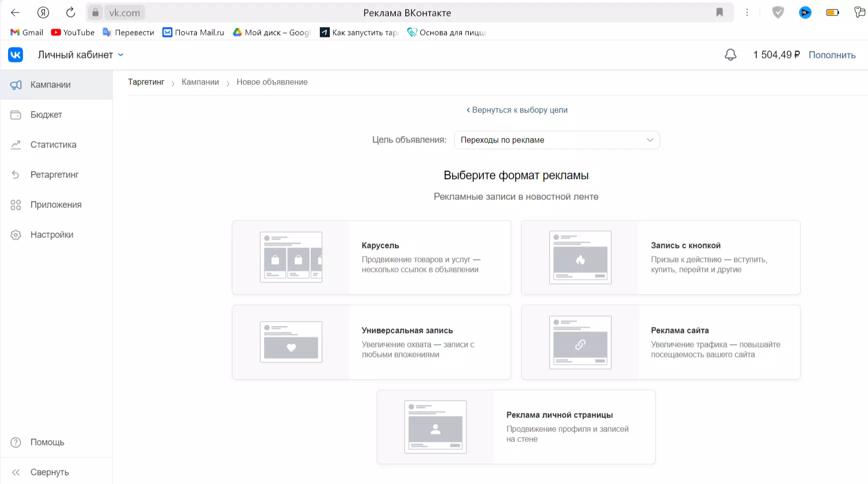The height and width of the screenshot is (484, 868).
Task: Click the Пополнить balance link
Action: point(832,55)
